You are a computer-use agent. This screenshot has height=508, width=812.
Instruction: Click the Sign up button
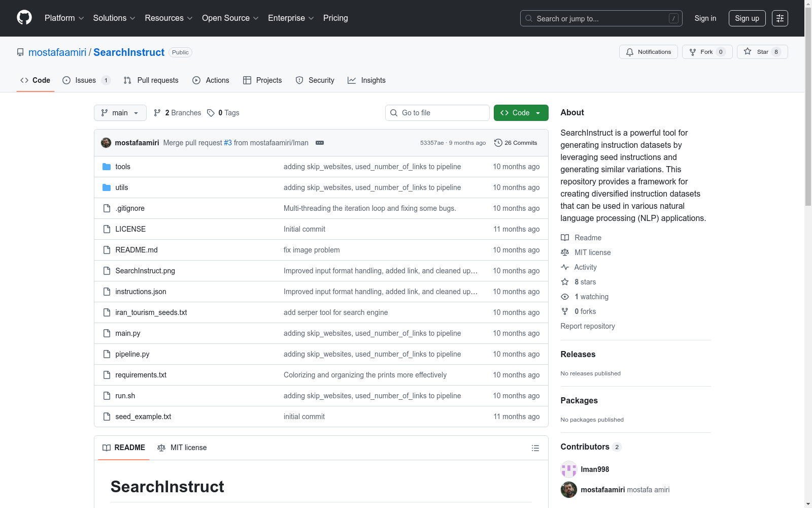[x=747, y=18]
